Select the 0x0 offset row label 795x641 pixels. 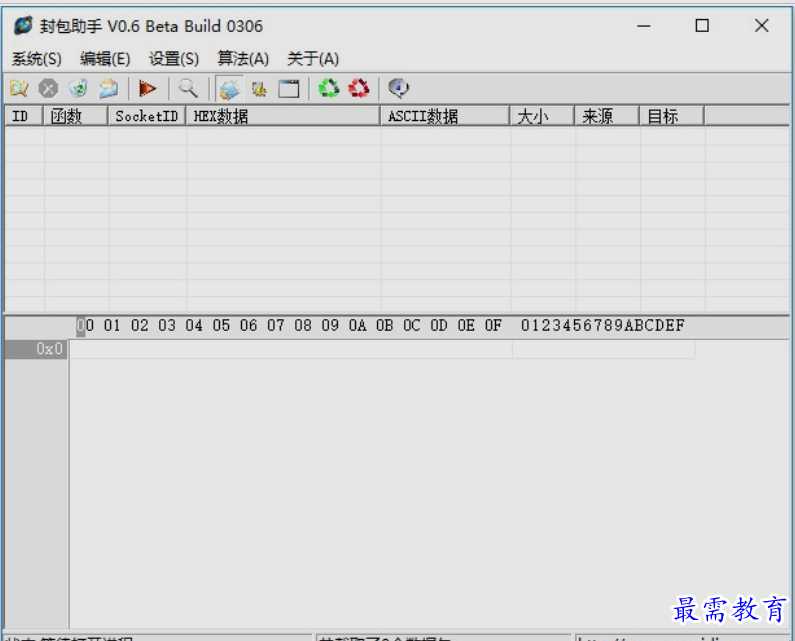pyautogui.click(x=35, y=349)
